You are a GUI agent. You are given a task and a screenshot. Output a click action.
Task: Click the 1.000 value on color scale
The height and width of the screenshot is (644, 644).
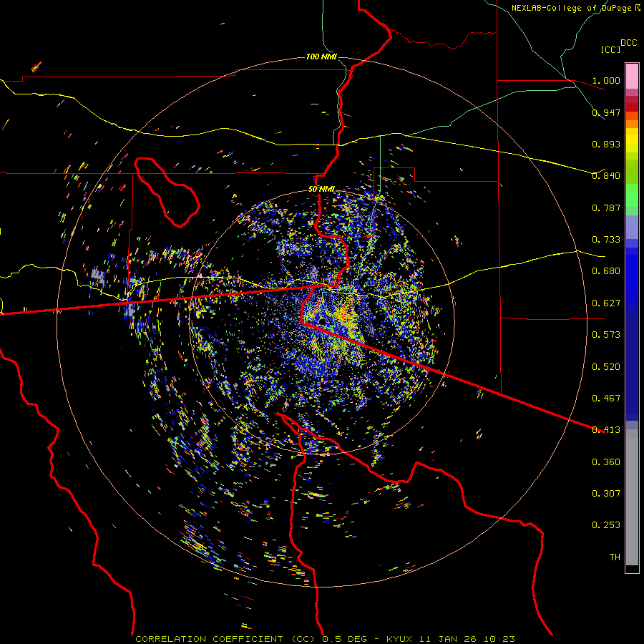tap(606, 80)
